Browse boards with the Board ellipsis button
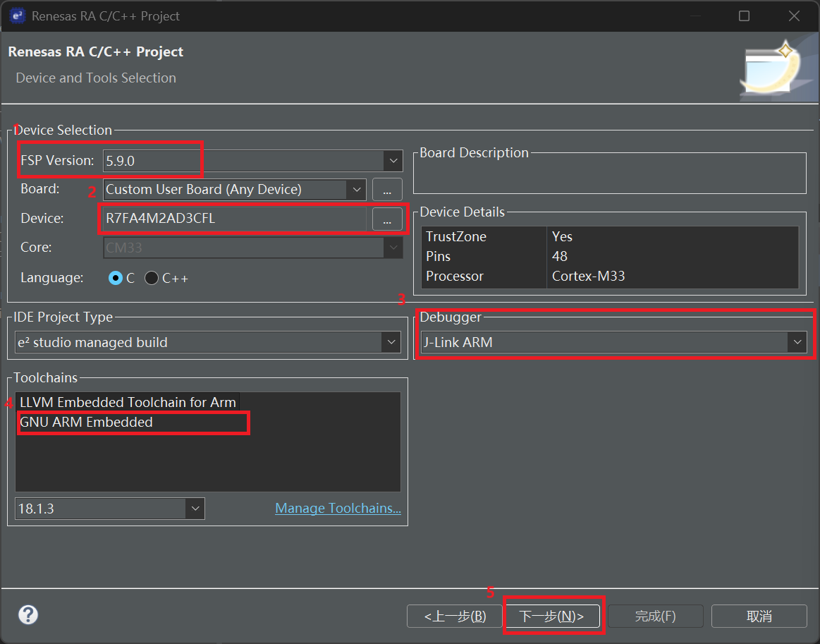The width and height of the screenshot is (820, 644). click(387, 189)
